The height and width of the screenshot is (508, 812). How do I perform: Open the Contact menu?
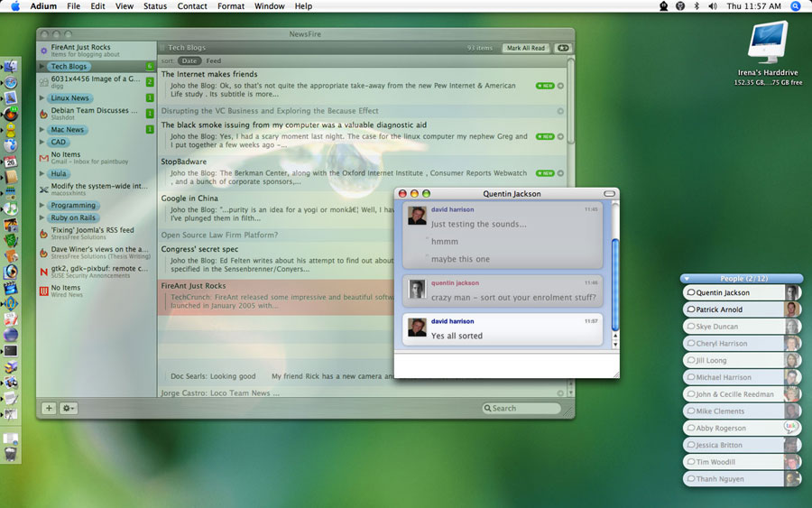tap(192, 6)
